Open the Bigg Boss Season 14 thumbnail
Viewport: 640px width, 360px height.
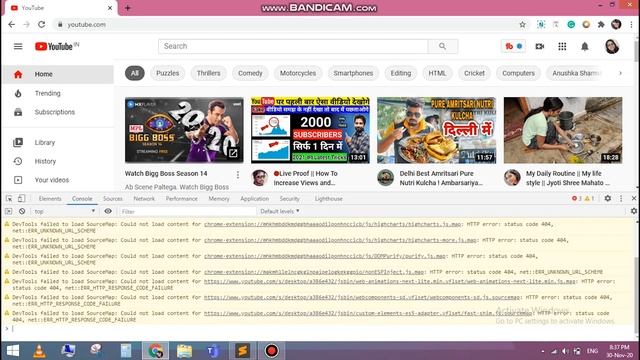pyautogui.click(x=184, y=130)
